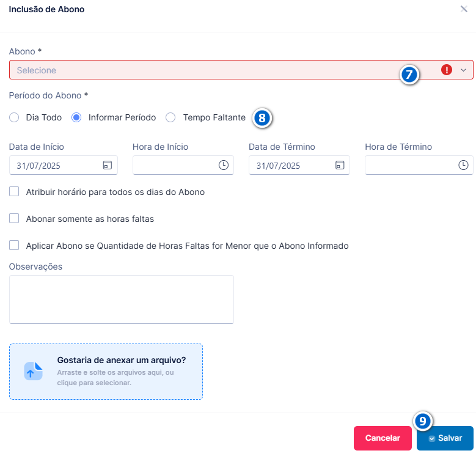This screenshot has height=456, width=476.
Task: Click the file attachment drop zone
Action: pos(106,372)
